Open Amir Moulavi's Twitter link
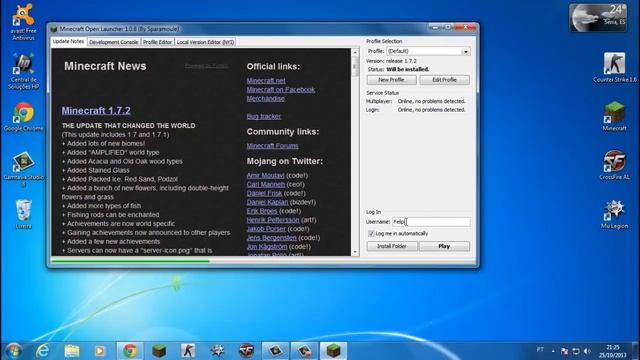 point(265,176)
